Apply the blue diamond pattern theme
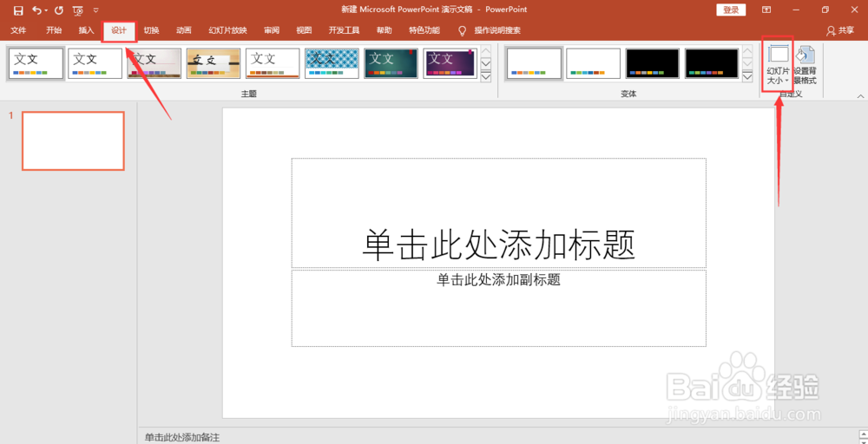The image size is (868, 444). (332, 63)
